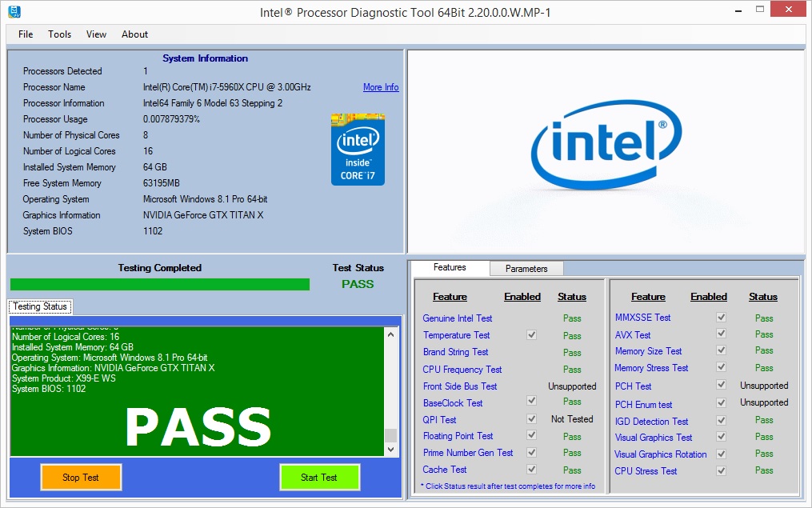Open the Genuine Intel Test feature link
This screenshot has width=812, height=508.
tap(458, 318)
